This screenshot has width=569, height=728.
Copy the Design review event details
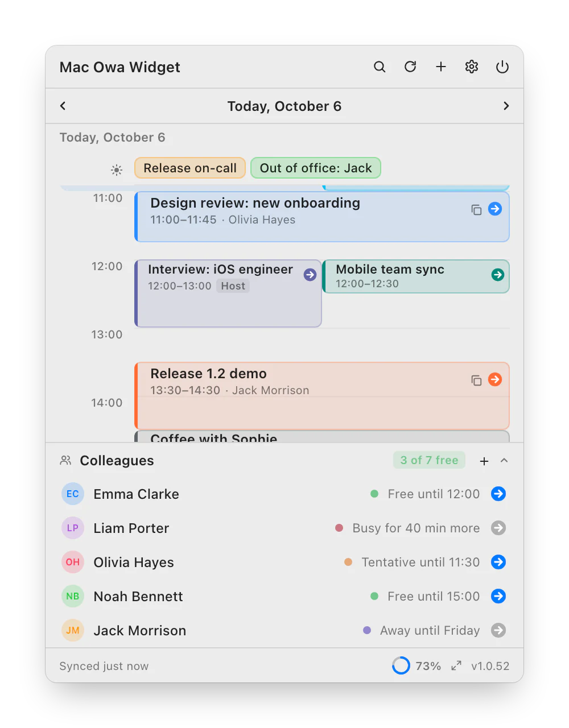477,210
